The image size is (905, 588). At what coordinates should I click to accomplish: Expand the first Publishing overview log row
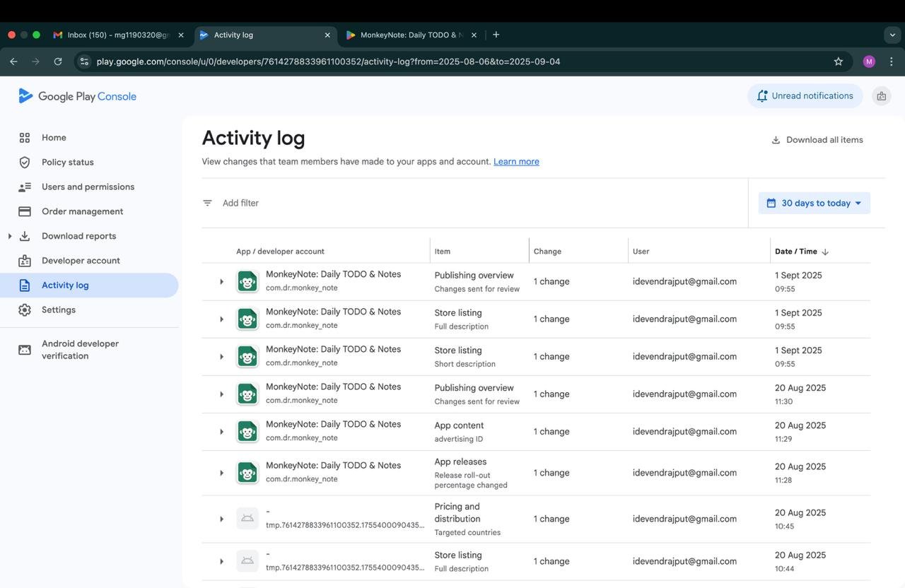(221, 281)
